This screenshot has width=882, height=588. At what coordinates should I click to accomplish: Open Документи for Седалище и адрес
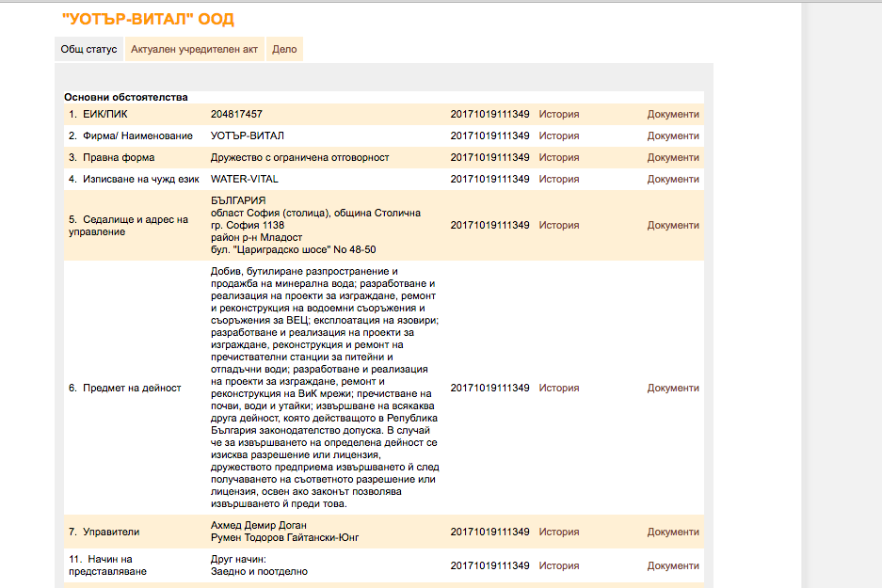point(673,225)
